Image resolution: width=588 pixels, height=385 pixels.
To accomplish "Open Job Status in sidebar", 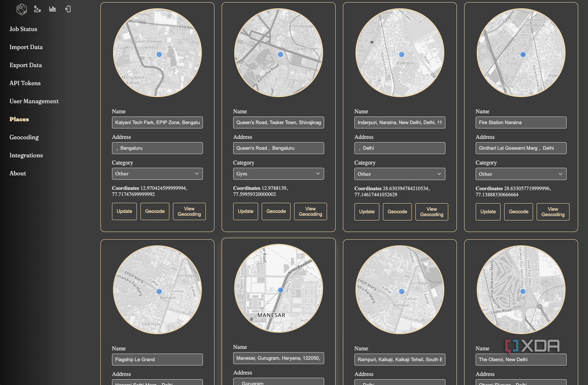I will pyautogui.click(x=23, y=29).
